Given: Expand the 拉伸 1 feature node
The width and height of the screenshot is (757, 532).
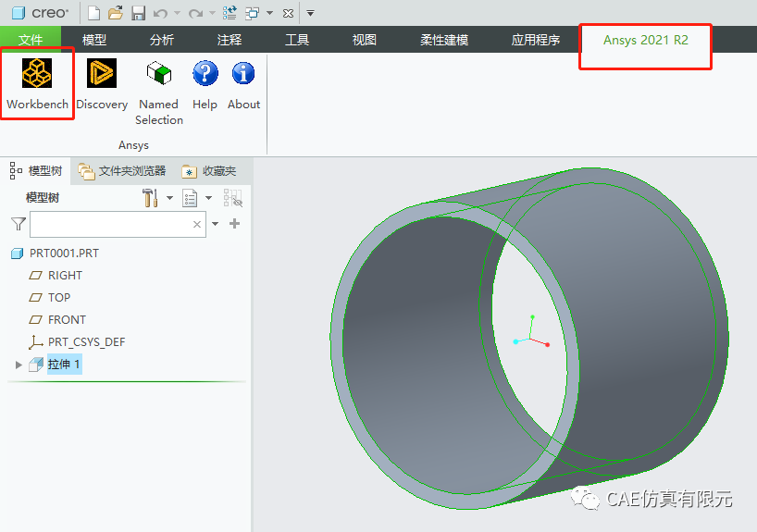Looking at the screenshot, I should [x=19, y=365].
